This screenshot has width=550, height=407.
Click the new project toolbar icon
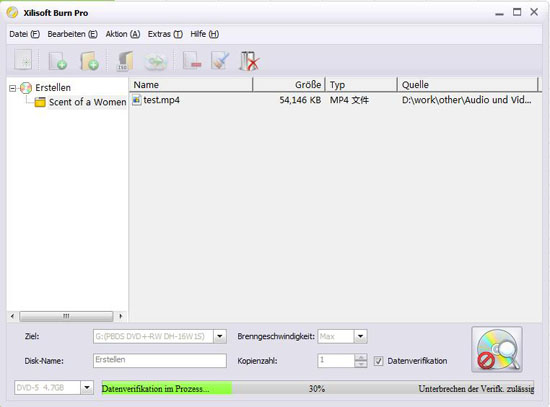[23, 60]
